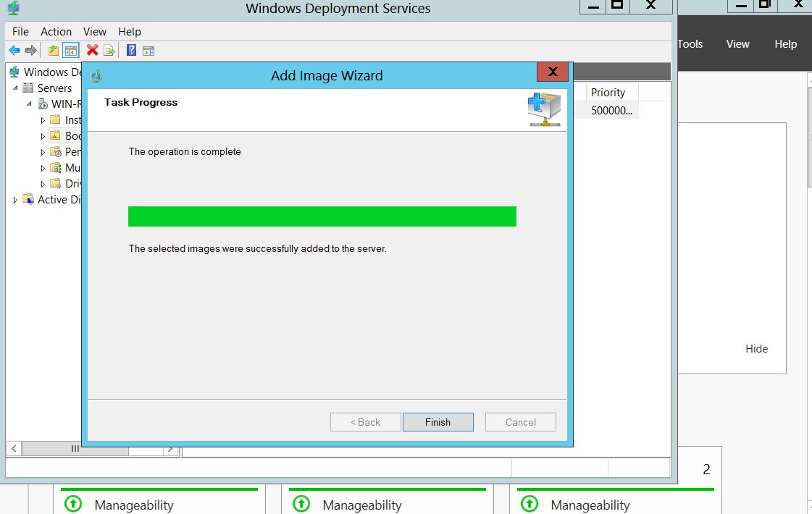Viewport: 812px width, 514px height.
Task: Open Tools menu in Server Manager
Action: [x=690, y=44]
